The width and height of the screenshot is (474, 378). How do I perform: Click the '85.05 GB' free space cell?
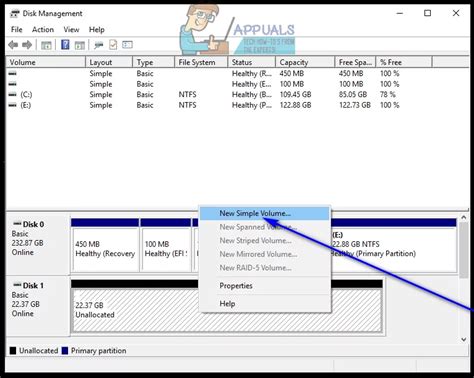(x=353, y=95)
